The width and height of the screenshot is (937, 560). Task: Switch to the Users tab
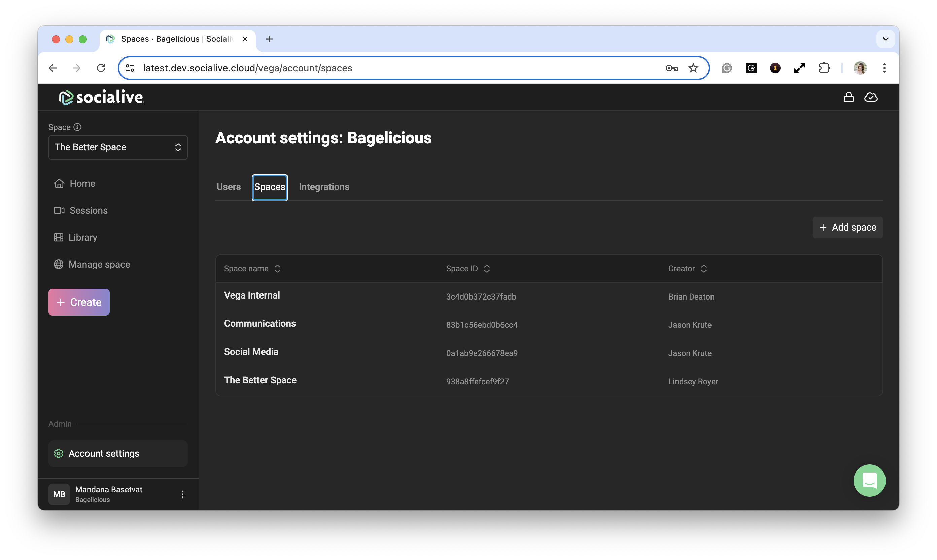pyautogui.click(x=228, y=187)
